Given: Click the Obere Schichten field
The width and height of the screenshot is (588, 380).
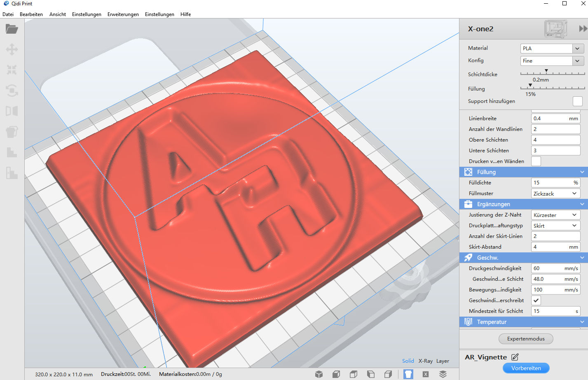Looking at the screenshot, I should (556, 140).
